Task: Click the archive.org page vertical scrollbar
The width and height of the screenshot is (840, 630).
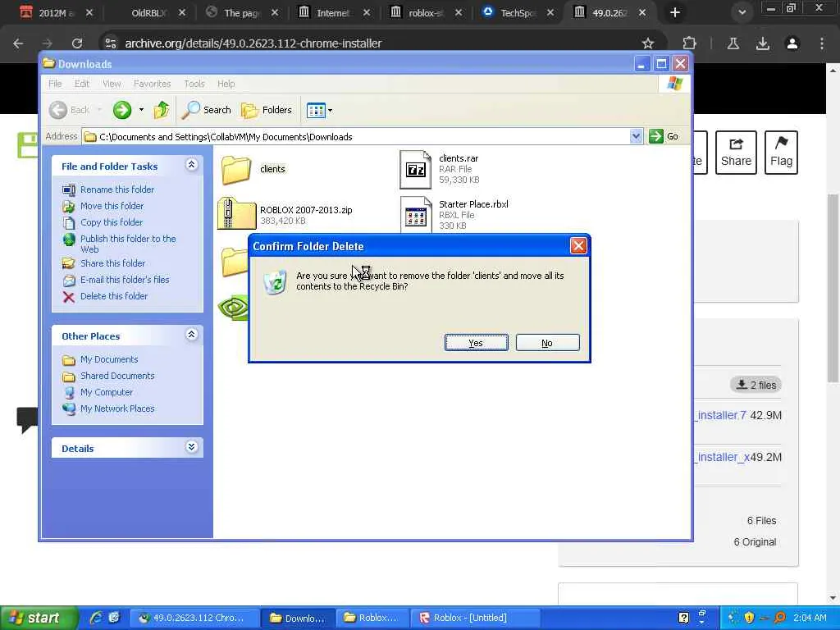Action: 833,288
